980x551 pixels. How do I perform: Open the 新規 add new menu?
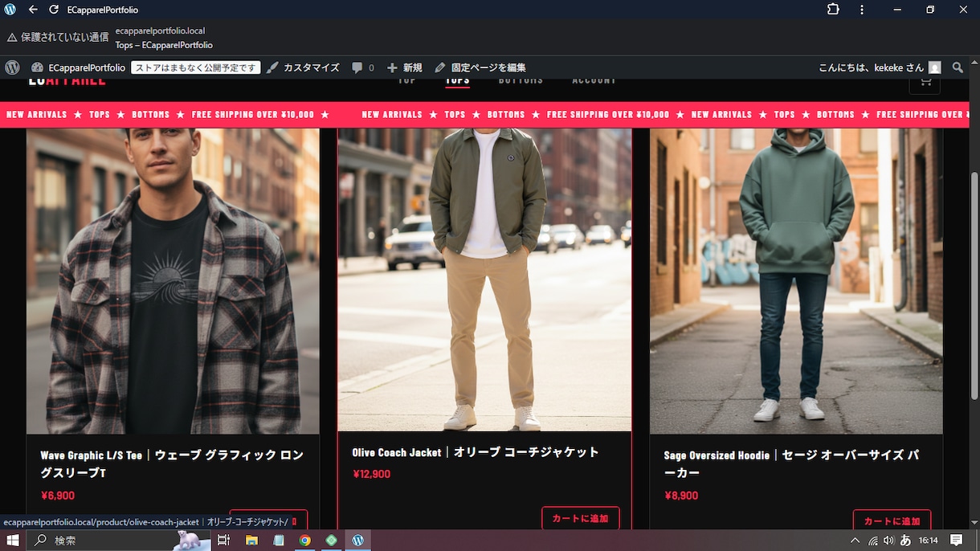pyautogui.click(x=405, y=67)
